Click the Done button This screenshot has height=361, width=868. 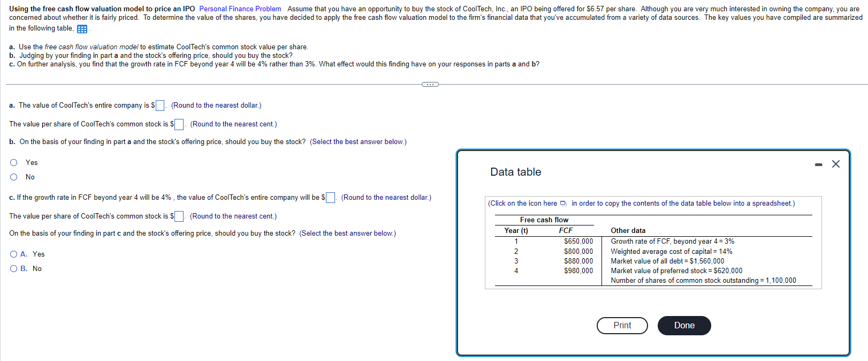click(x=684, y=325)
